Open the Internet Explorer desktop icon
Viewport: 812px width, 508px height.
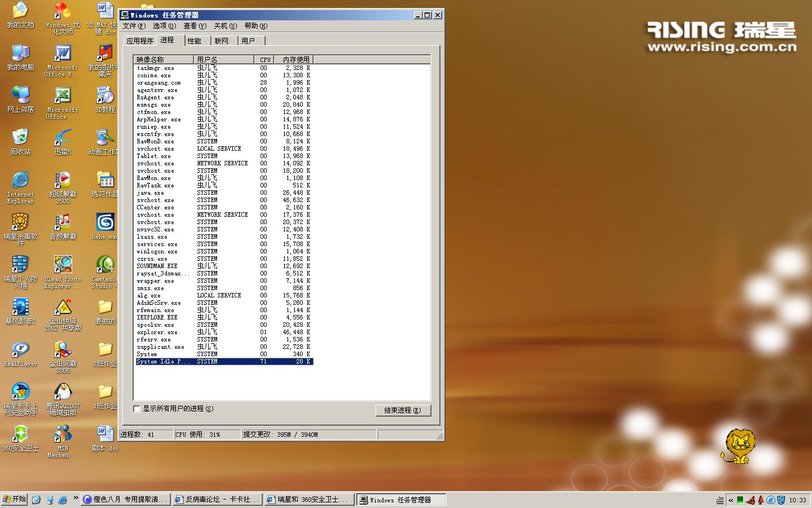20,181
